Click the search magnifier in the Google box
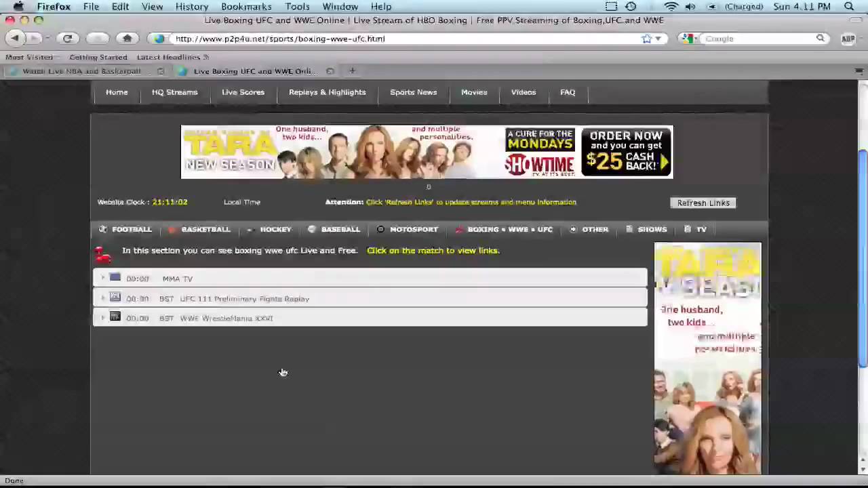 pyautogui.click(x=820, y=39)
